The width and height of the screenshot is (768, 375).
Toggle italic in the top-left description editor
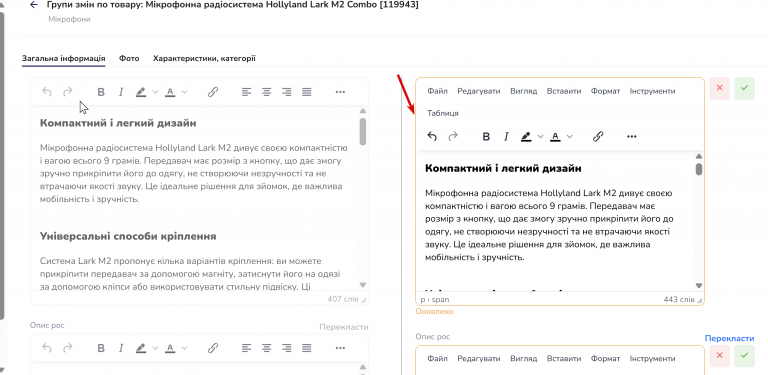121,92
